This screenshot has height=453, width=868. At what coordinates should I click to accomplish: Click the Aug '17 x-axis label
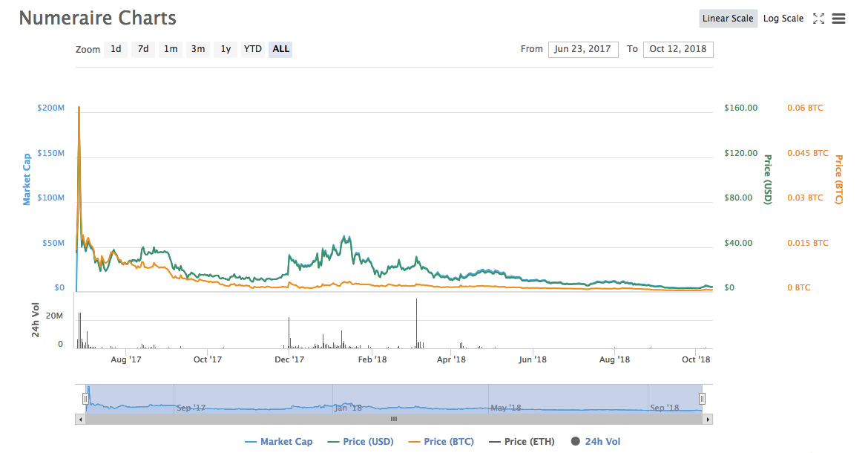pos(125,359)
